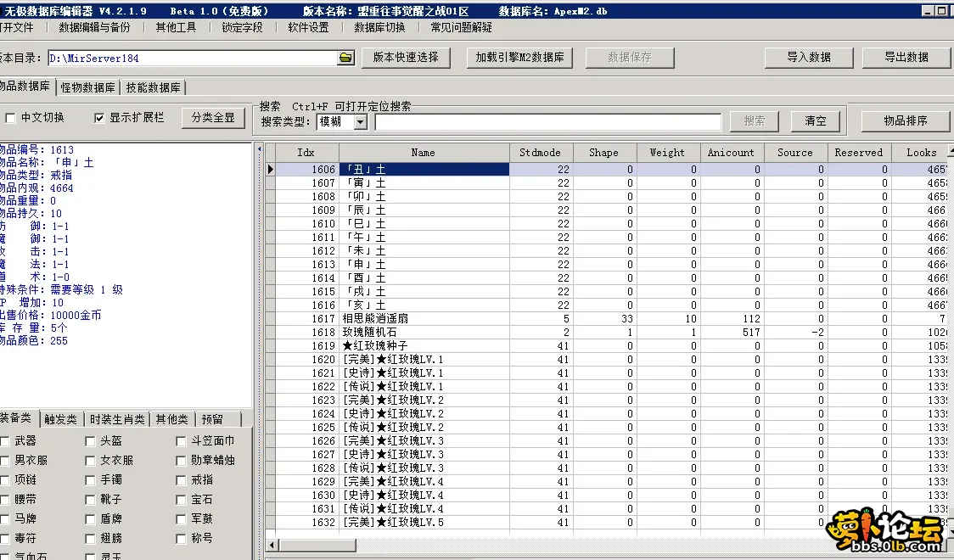Click the version directory path field
954x560 pixels.
194,58
